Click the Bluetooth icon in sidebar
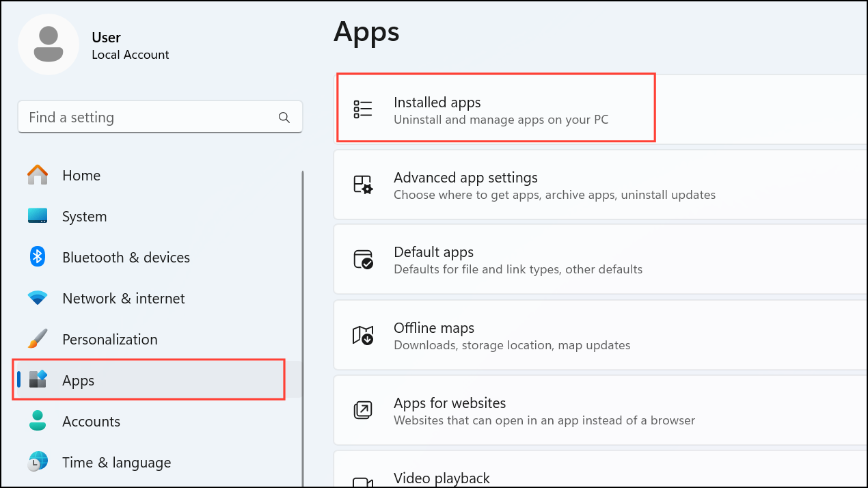 coord(38,257)
